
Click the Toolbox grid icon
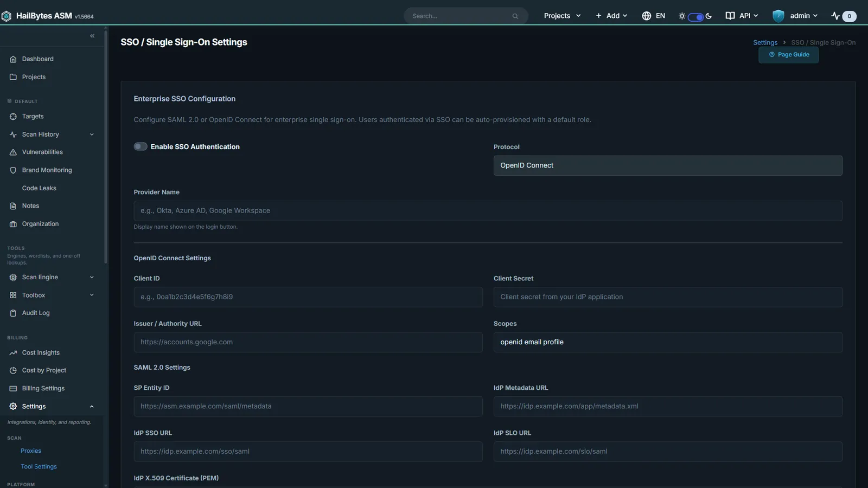point(13,295)
